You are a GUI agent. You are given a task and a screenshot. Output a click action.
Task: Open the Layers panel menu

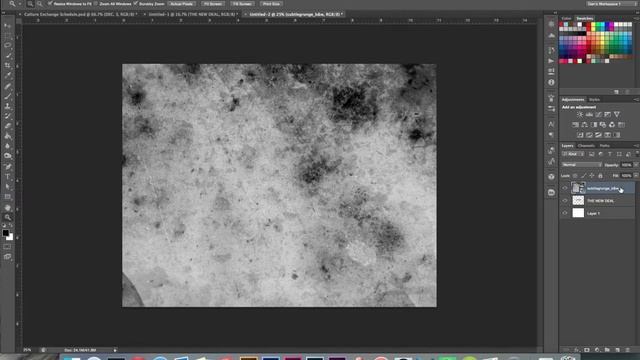pos(636,146)
